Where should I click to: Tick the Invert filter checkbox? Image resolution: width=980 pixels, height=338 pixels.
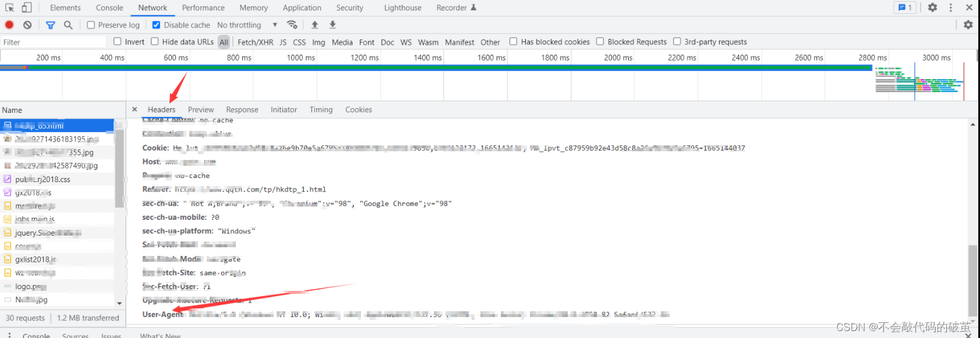[118, 41]
